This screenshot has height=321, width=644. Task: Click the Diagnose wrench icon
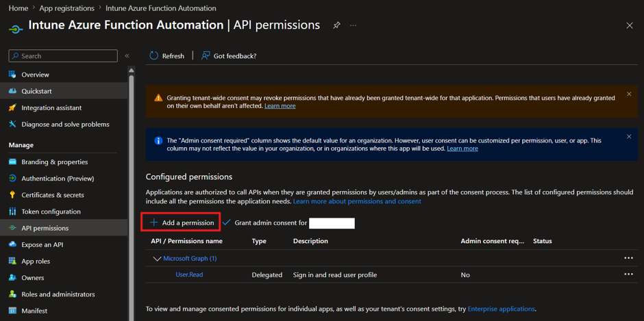tap(13, 124)
